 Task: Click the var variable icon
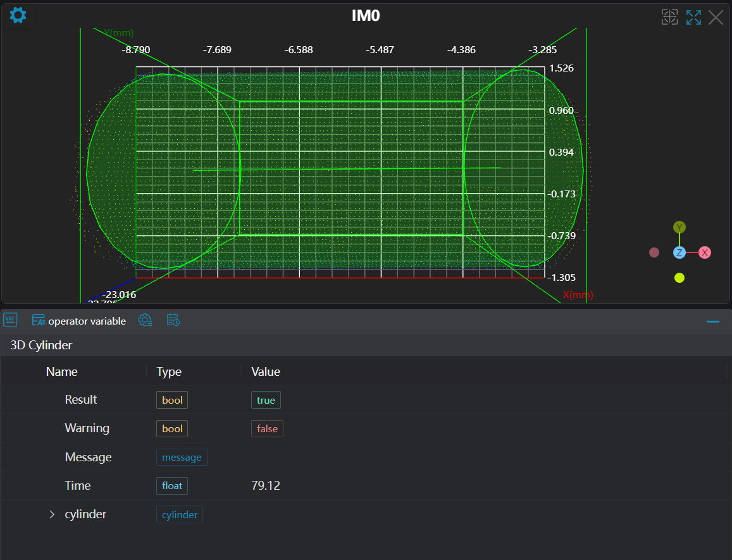point(10,320)
